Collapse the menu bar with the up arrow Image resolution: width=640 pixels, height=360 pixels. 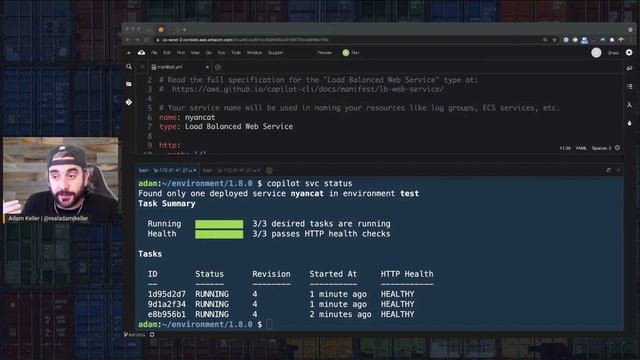(x=129, y=53)
